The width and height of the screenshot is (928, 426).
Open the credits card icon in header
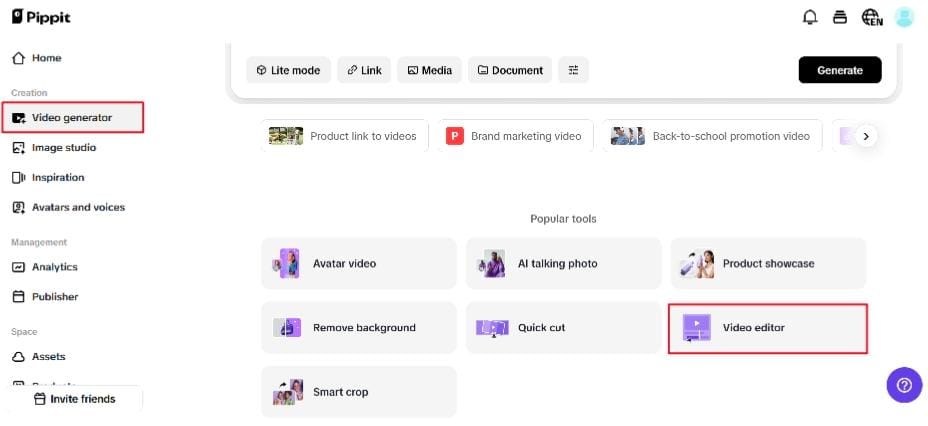point(841,17)
